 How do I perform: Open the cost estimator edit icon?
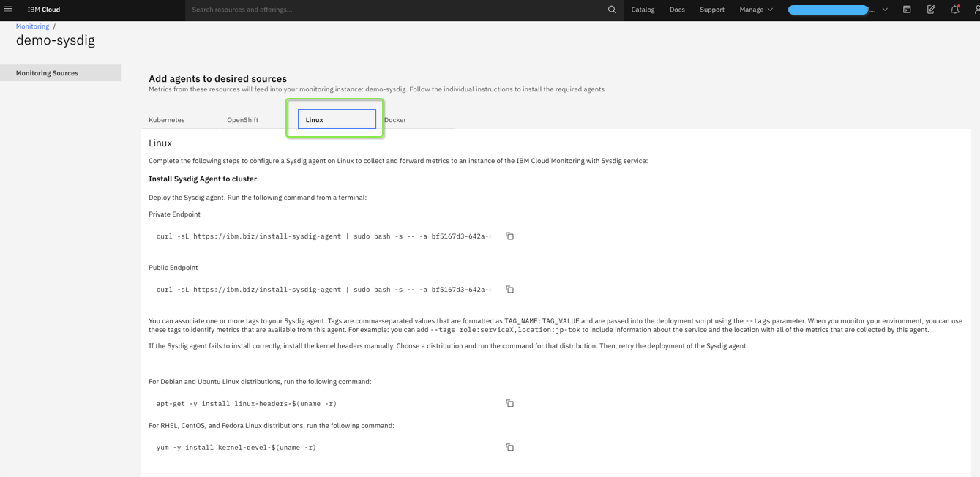click(x=931, y=10)
